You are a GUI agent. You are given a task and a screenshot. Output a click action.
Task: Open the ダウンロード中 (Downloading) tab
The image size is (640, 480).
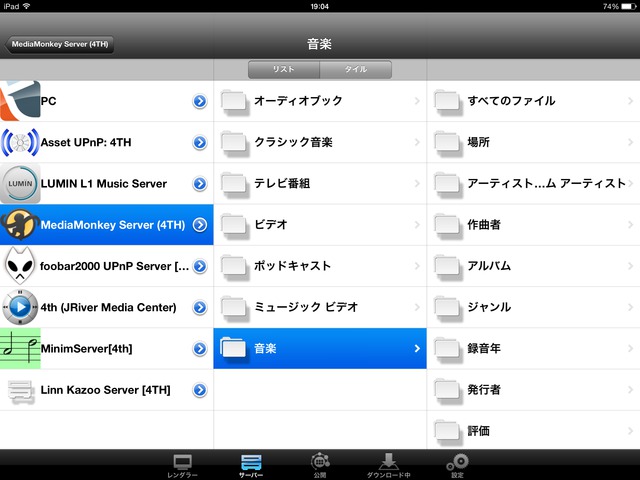coord(388,465)
